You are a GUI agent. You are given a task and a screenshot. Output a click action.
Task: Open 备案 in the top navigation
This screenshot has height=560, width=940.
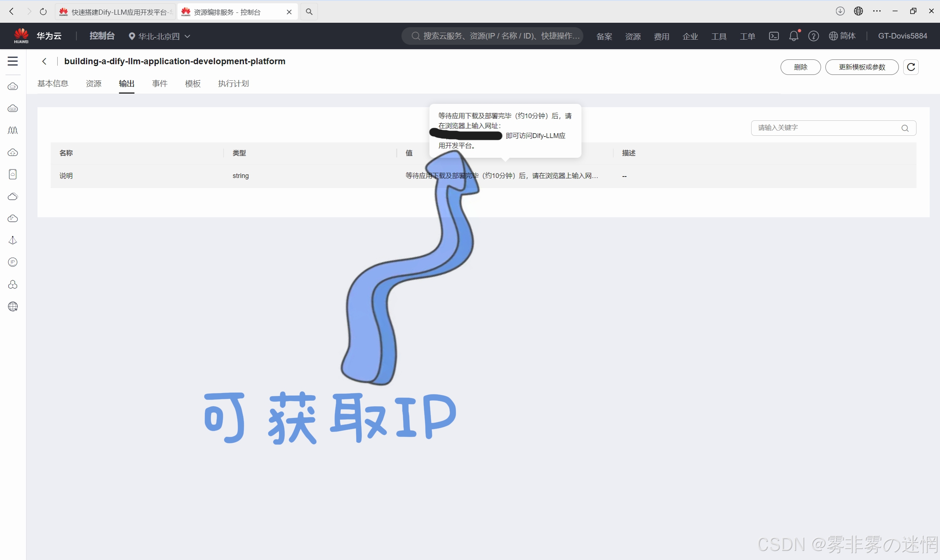[604, 36]
